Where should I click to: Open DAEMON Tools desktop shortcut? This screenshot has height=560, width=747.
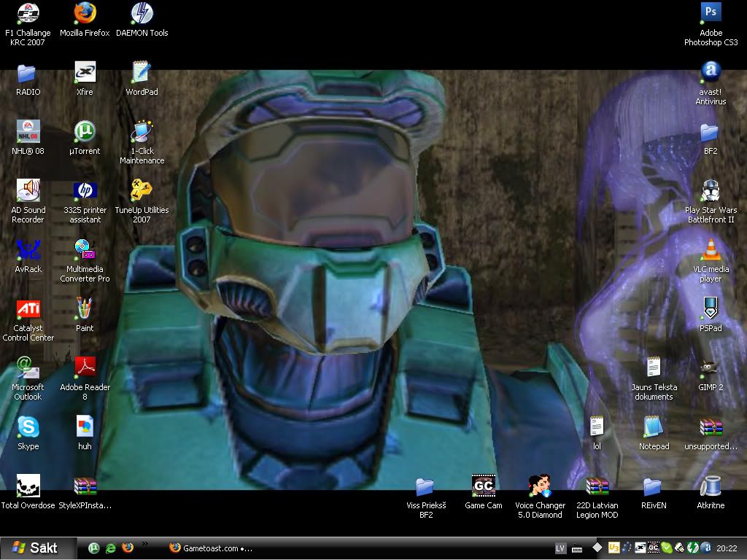coord(142,20)
